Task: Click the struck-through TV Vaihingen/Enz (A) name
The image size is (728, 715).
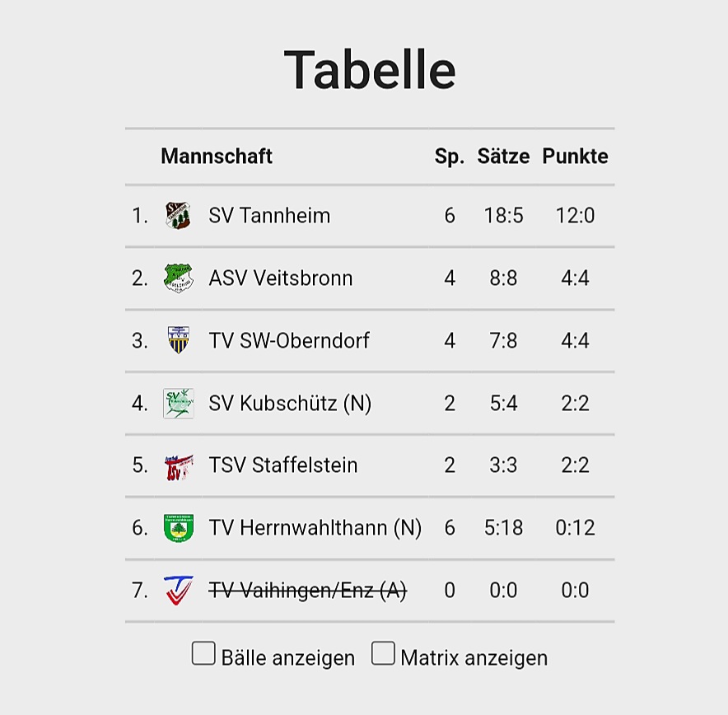Action: (307, 590)
